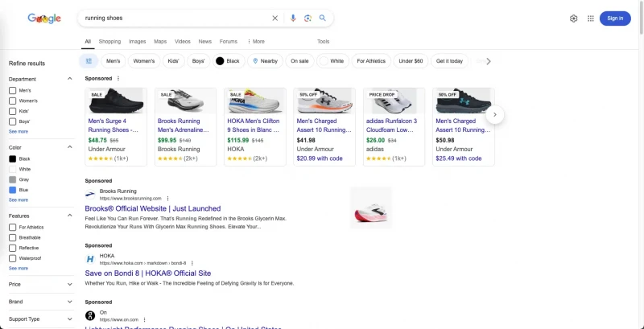
Task: Switch to the Shopping tab
Action: (109, 42)
